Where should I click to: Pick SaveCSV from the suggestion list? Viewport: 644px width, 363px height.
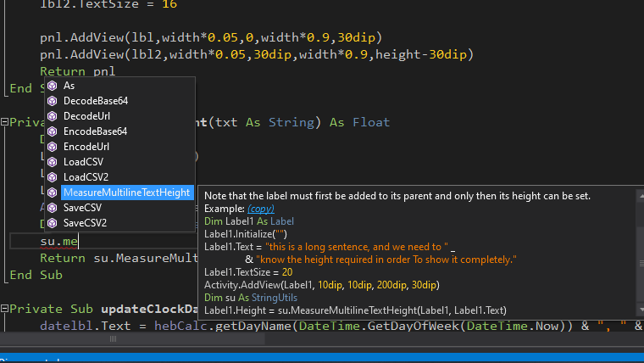82,208
